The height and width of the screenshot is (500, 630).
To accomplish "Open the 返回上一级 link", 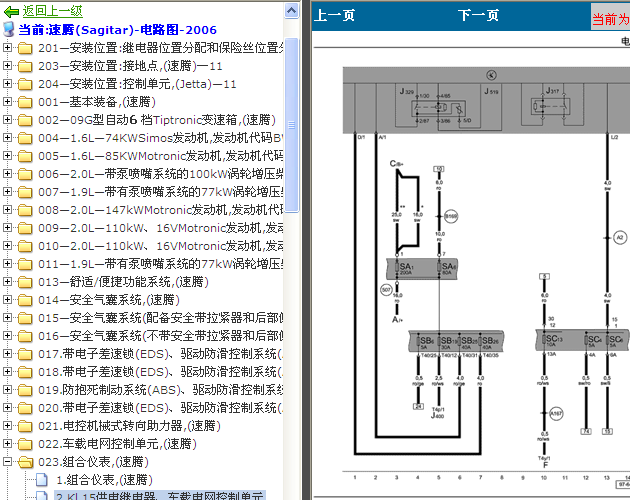I will pos(52,11).
